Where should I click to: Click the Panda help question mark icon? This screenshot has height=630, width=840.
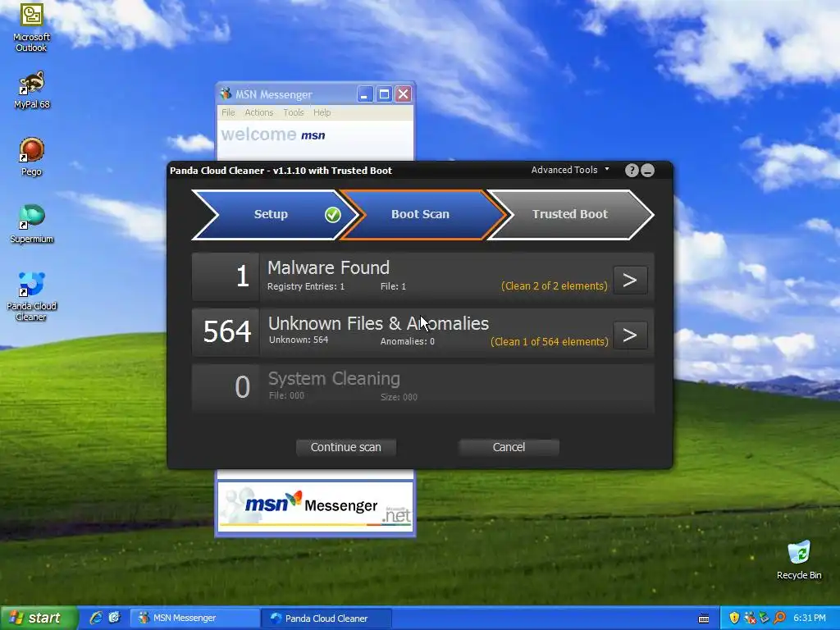point(632,171)
